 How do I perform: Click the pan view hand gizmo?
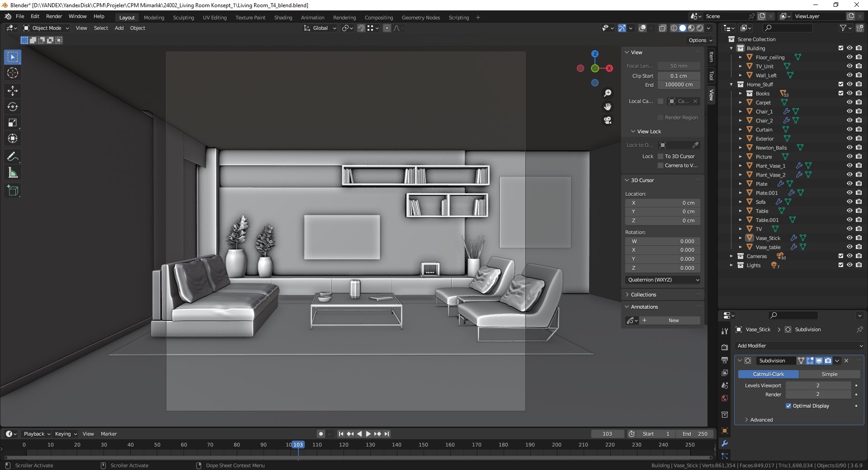608,107
